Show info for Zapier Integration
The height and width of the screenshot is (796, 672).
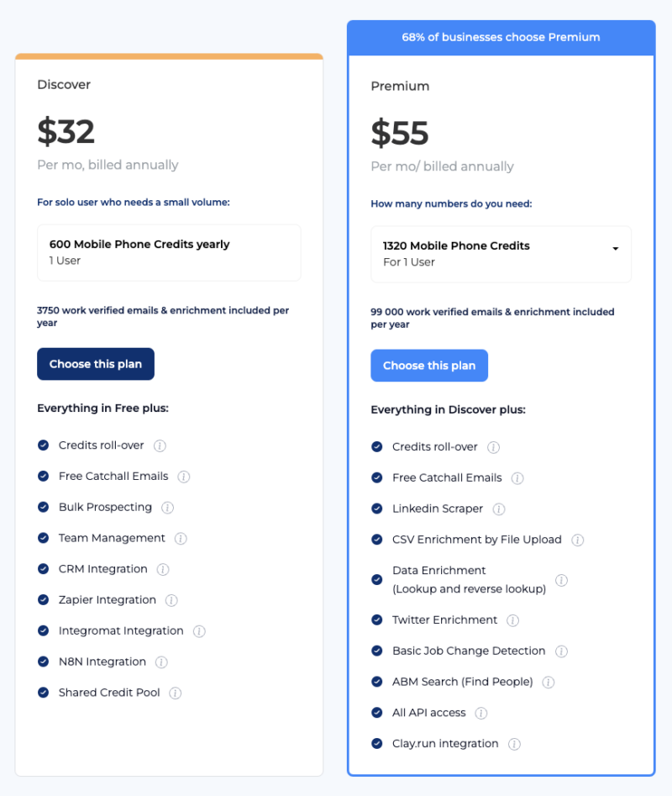point(171,600)
